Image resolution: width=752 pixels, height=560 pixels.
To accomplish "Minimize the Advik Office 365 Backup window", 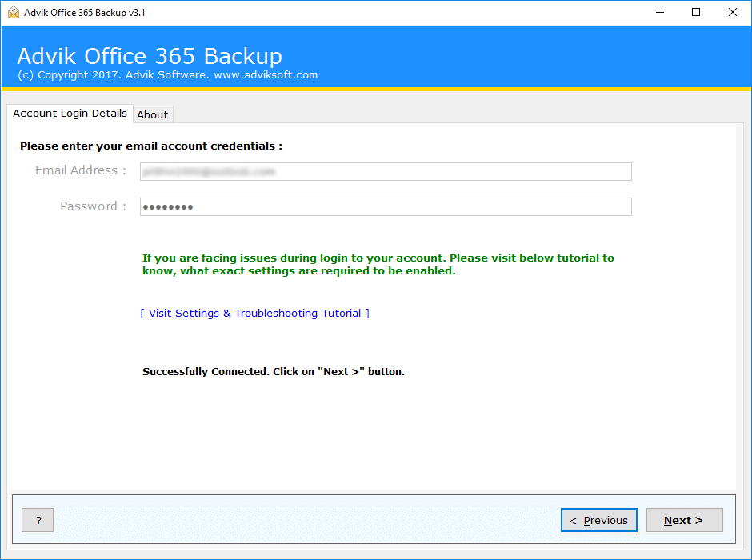I will 659,12.
